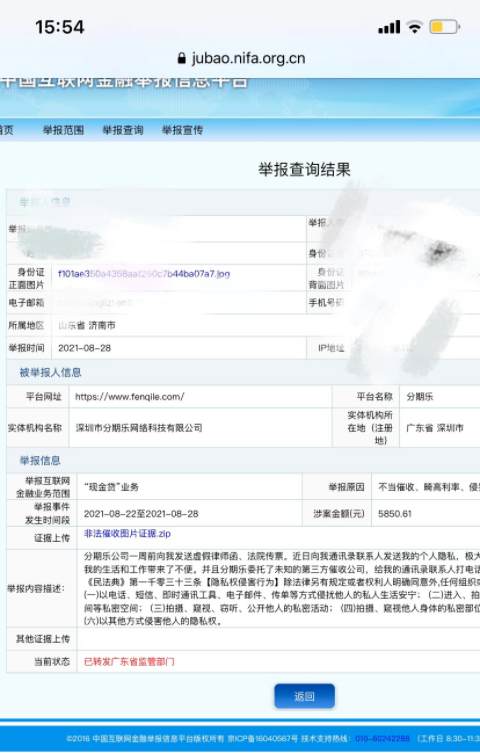Open the 举报宣传 menu item
The image size is (480, 753).
click(182, 130)
